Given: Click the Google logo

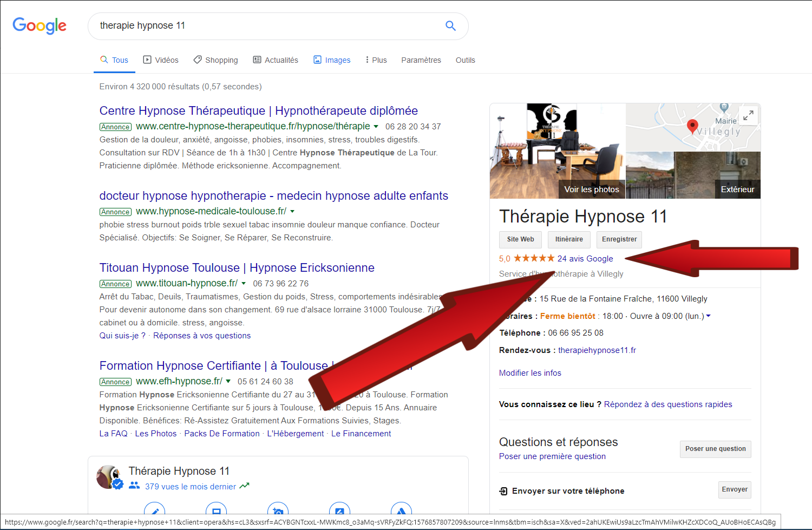Looking at the screenshot, I should tap(40, 25).
